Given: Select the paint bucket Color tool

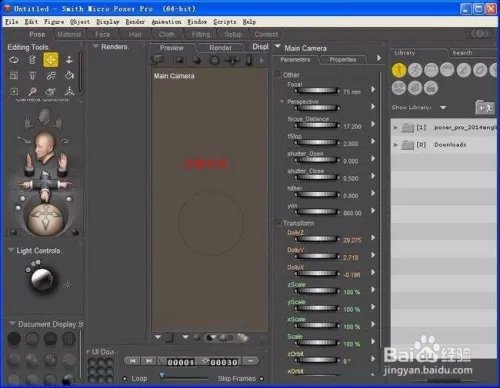Looking at the screenshot, I should pyautogui.click(x=69, y=76).
